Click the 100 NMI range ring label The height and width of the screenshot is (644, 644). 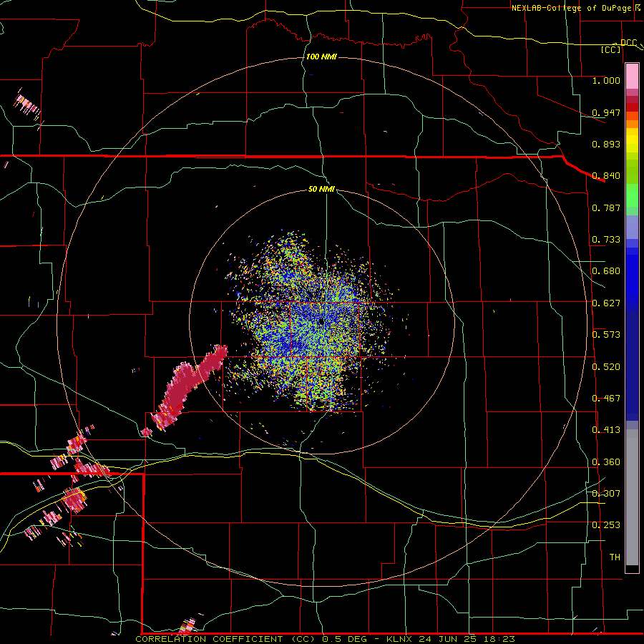tap(321, 57)
